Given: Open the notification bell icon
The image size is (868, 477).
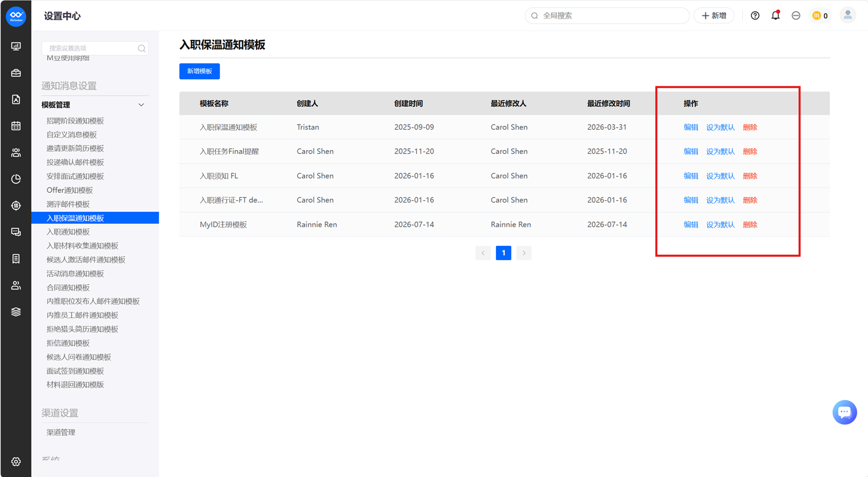Looking at the screenshot, I should 775,16.
